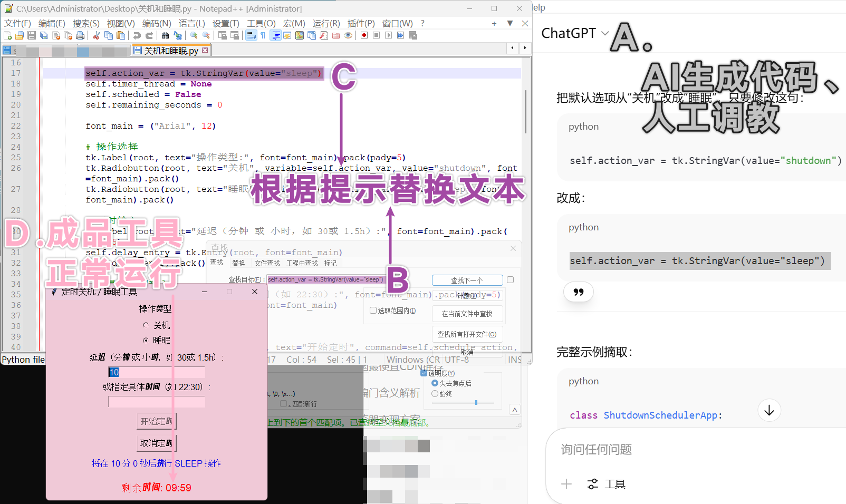Viewport: 846px width, 504px height.
Task: Open the Function List icon
Action: coord(324,35)
